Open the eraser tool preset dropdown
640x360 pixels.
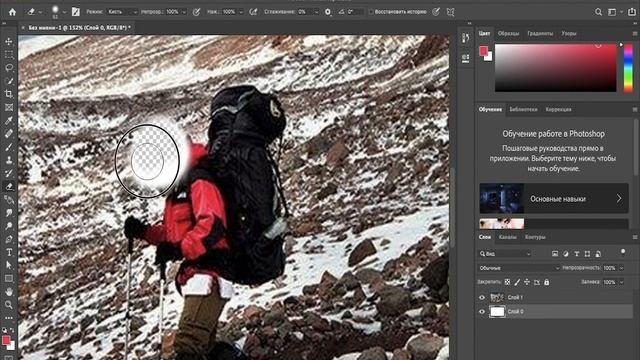pos(40,12)
